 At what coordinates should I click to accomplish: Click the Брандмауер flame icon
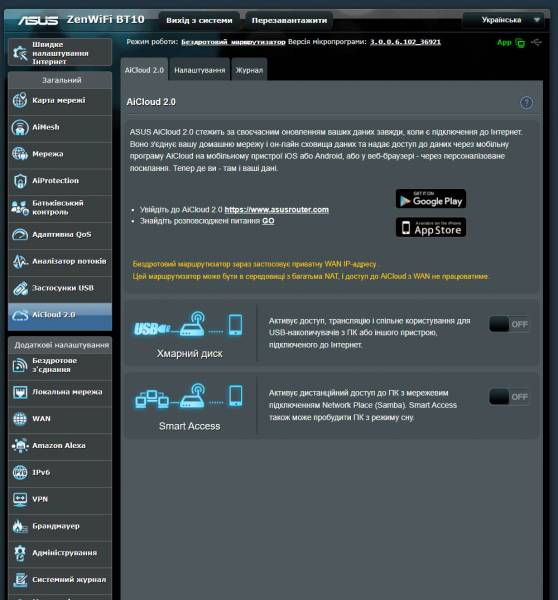20,526
